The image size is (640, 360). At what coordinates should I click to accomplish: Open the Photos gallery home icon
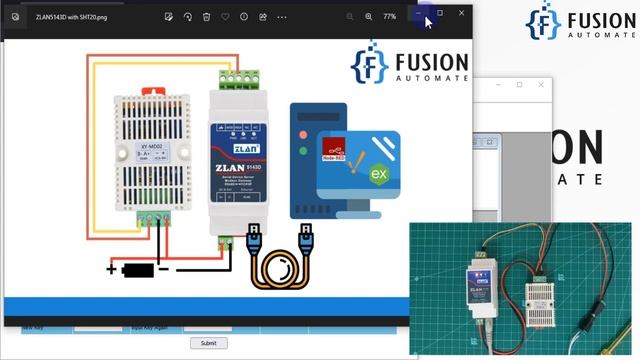click(15, 17)
